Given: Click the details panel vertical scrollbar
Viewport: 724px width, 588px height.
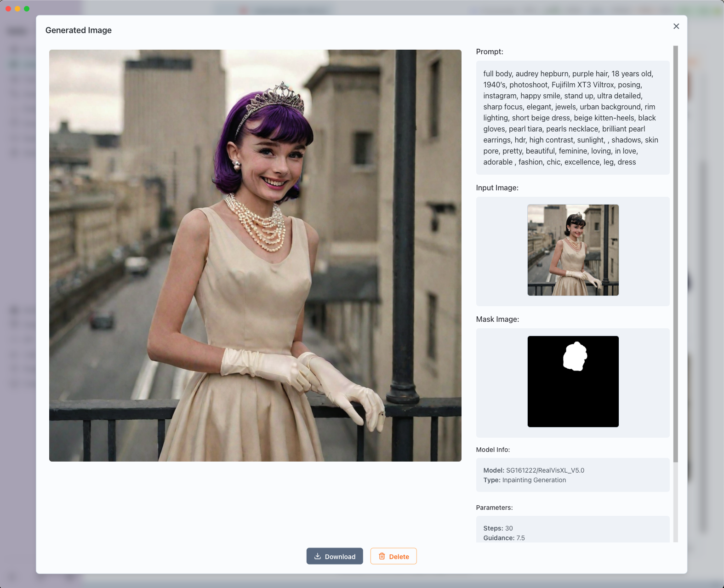Looking at the screenshot, I should coord(675,253).
